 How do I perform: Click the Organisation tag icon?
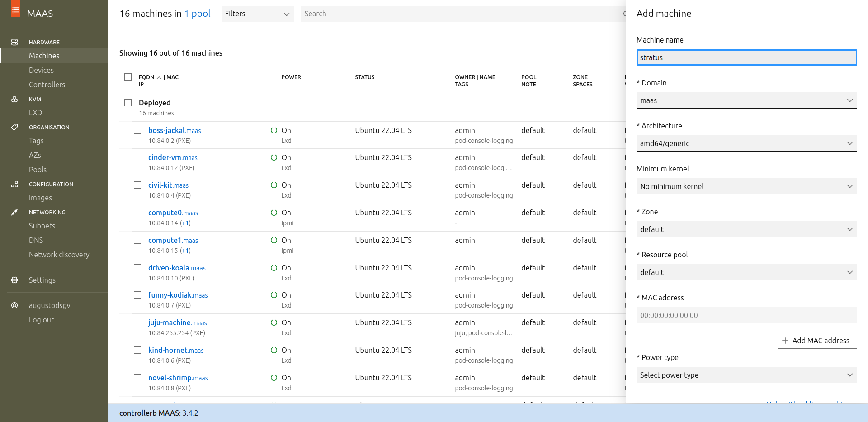(x=14, y=127)
